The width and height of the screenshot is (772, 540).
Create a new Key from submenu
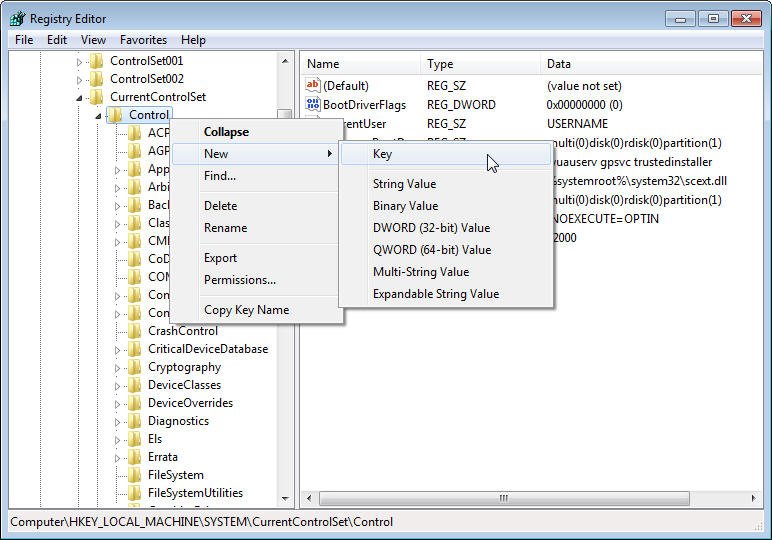pyautogui.click(x=446, y=154)
